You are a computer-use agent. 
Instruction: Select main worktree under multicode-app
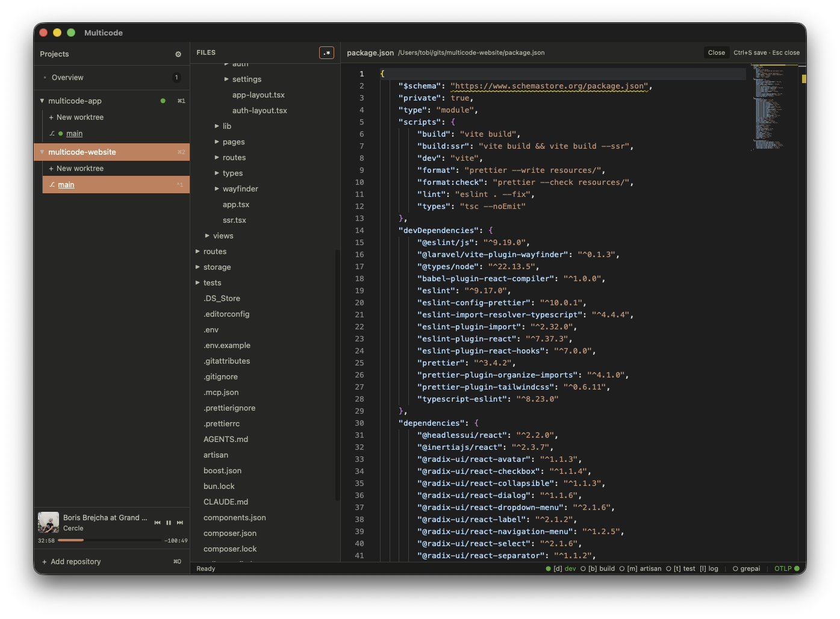tap(74, 134)
